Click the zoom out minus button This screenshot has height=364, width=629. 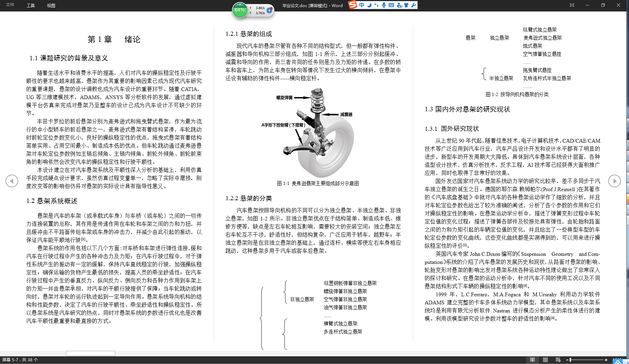[x=567, y=360]
